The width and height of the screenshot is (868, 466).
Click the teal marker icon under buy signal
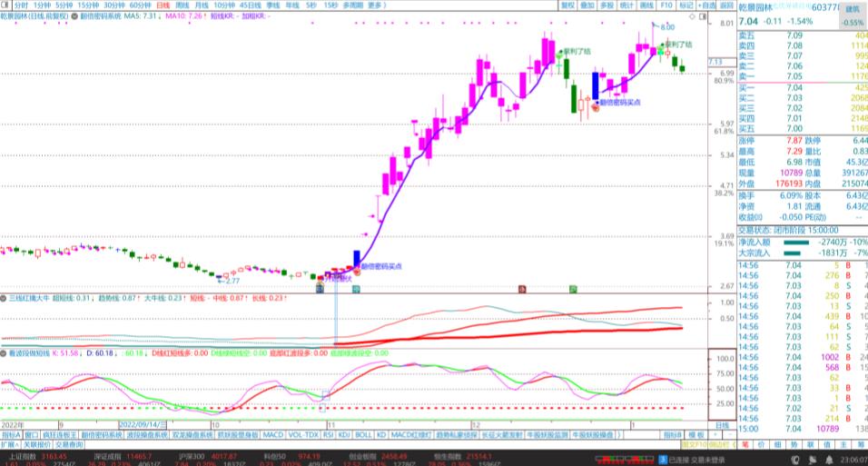(x=356, y=289)
